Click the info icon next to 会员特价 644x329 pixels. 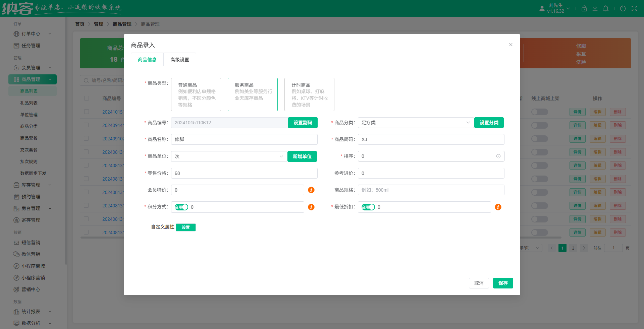pos(311,190)
